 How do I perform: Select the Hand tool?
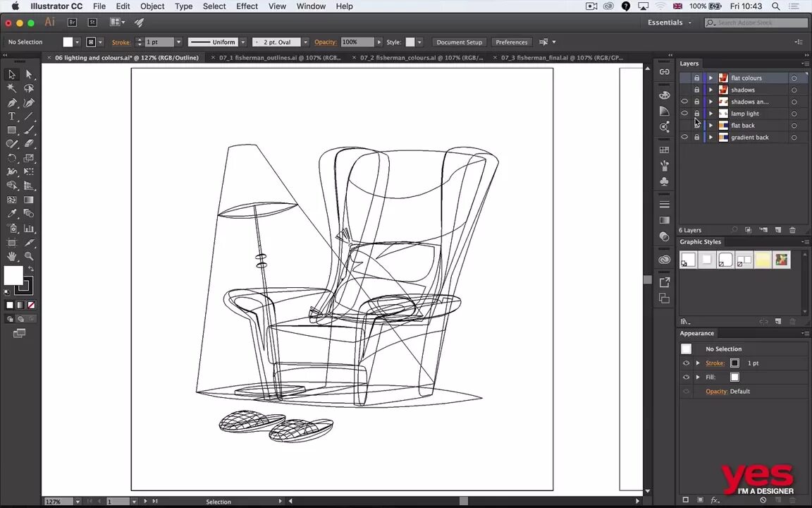click(x=12, y=256)
